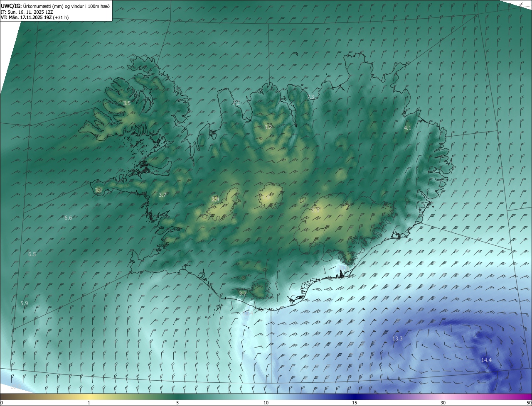Viewport: 532px width, 406px height.
Task: Click the "Úrkomumætti (mm) og vindur i 100m hæð" caption
Action: pyautogui.click(x=66, y=6)
